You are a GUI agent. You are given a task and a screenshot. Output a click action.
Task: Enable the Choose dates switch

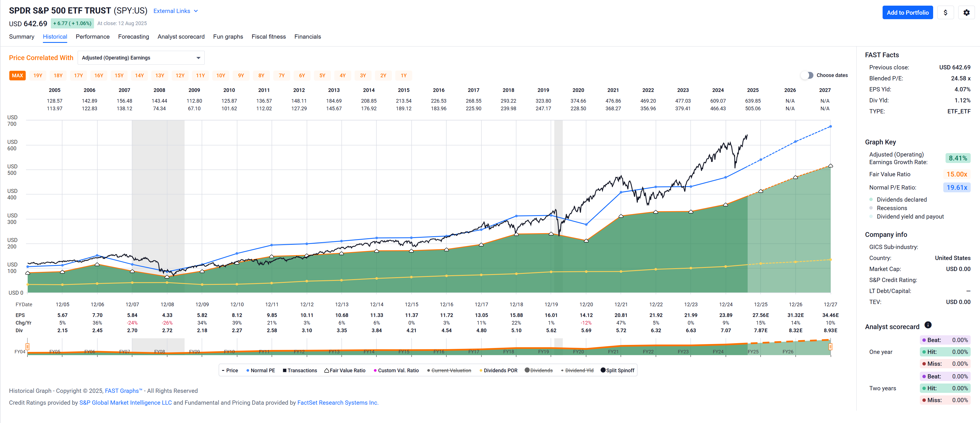807,75
